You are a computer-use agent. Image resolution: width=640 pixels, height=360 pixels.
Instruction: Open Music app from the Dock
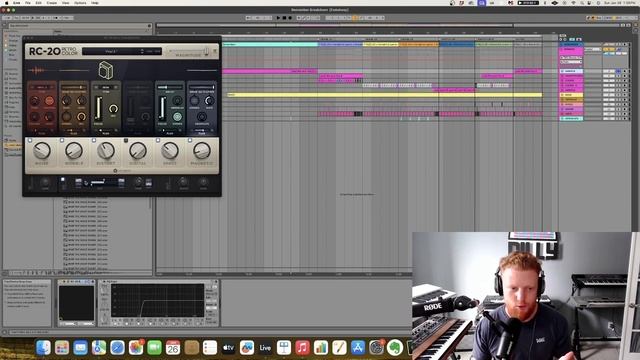tap(302, 348)
